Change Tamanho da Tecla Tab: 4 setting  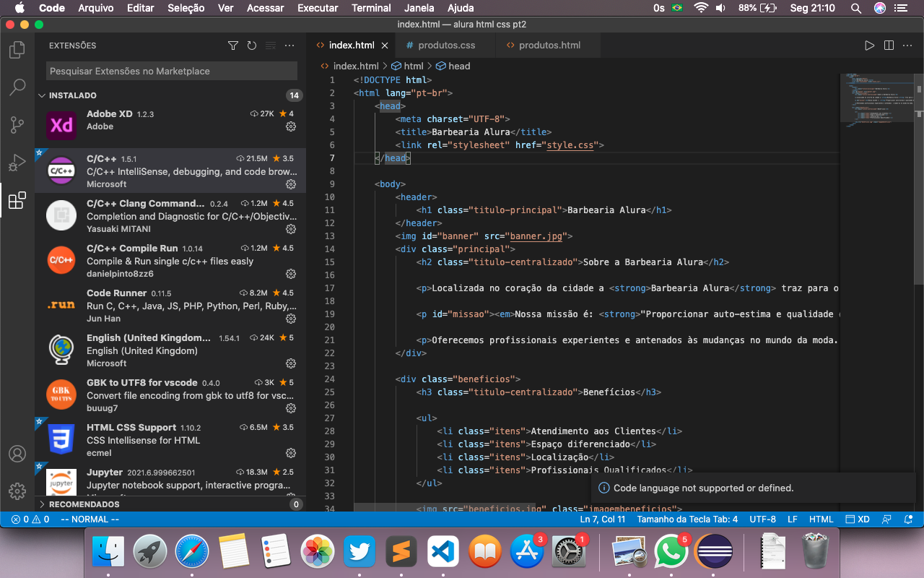[x=687, y=519]
